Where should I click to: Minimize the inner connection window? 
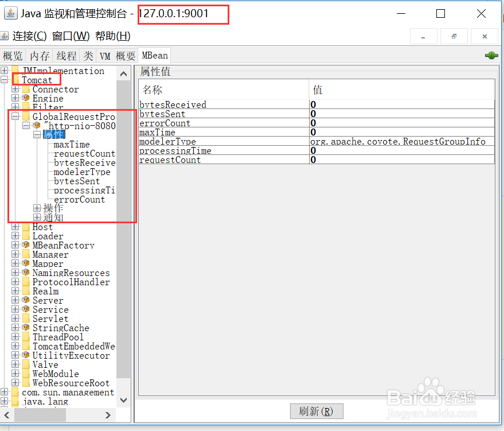pos(423,36)
